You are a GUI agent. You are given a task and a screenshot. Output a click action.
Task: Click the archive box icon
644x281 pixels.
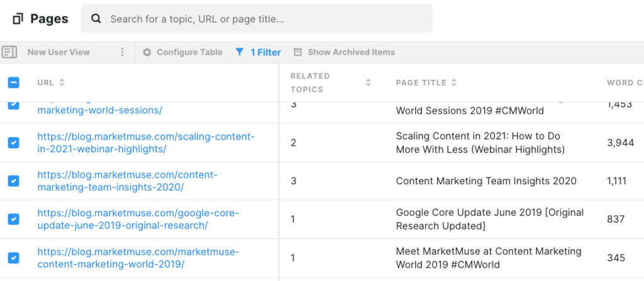[297, 52]
